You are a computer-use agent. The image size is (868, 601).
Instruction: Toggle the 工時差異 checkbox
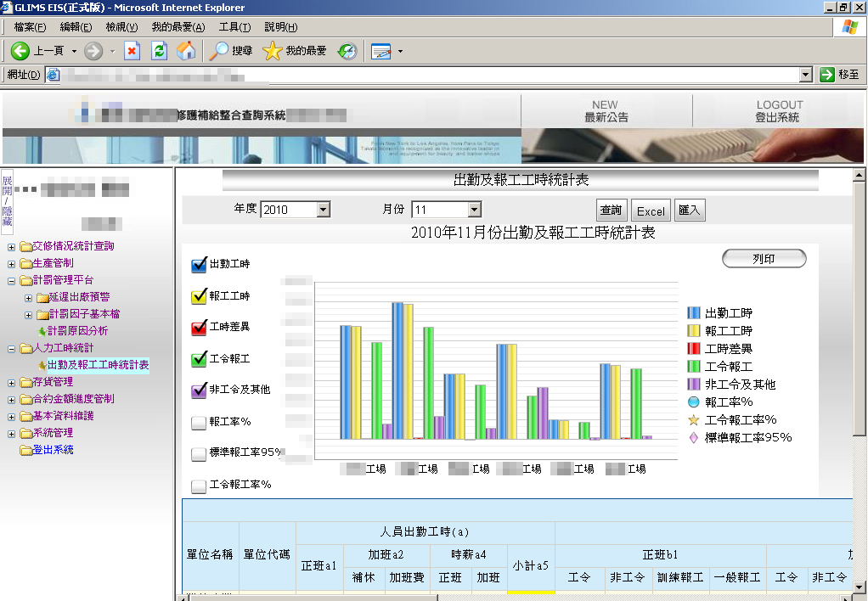tap(200, 327)
